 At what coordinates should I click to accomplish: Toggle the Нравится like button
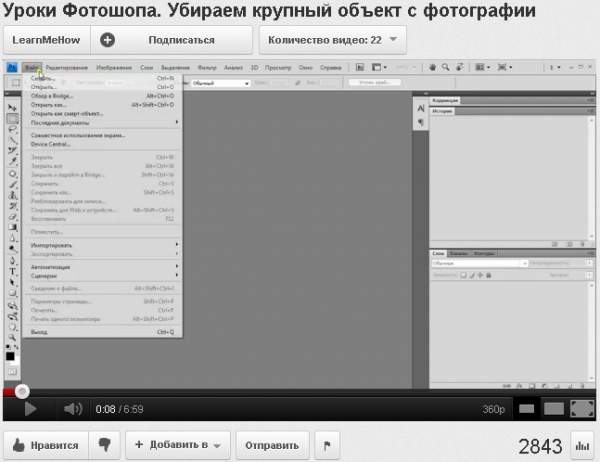46,445
